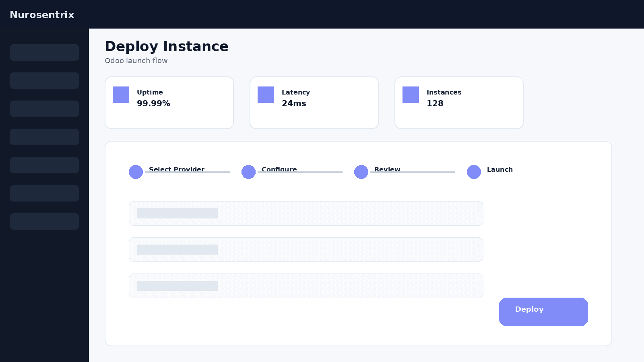Click the second form input field
Image resolution: width=644 pixels, height=362 pixels.
[306, 249]
